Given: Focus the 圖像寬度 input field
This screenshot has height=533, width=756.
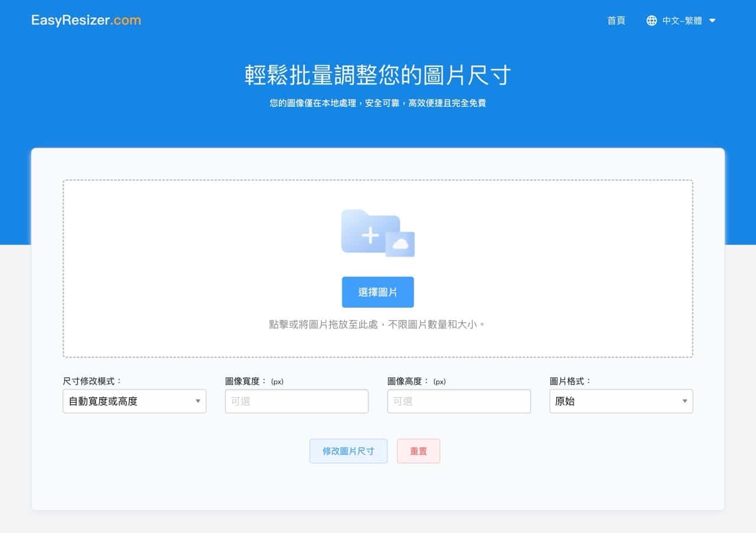Looking at the screenshot, I should coord(296,401).
